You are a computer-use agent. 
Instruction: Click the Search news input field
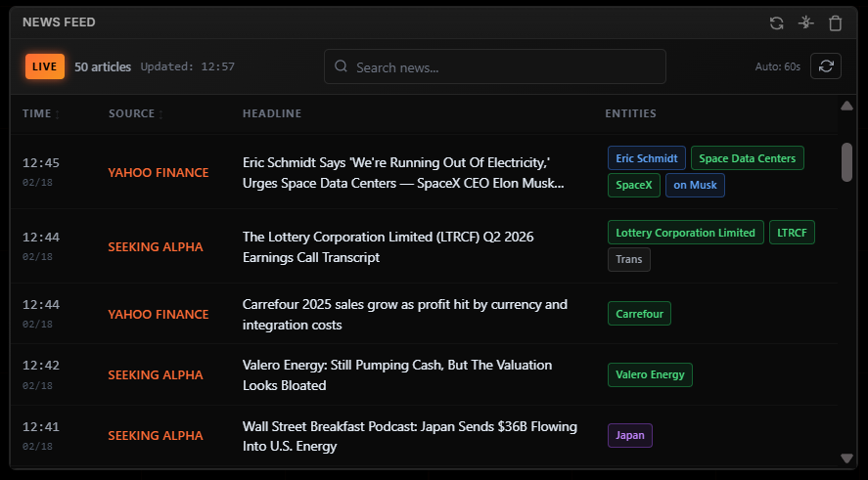tap(495, 66)
